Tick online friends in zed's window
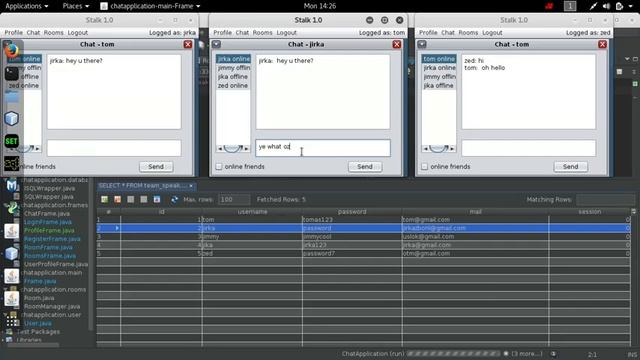 tap(424, 167)
